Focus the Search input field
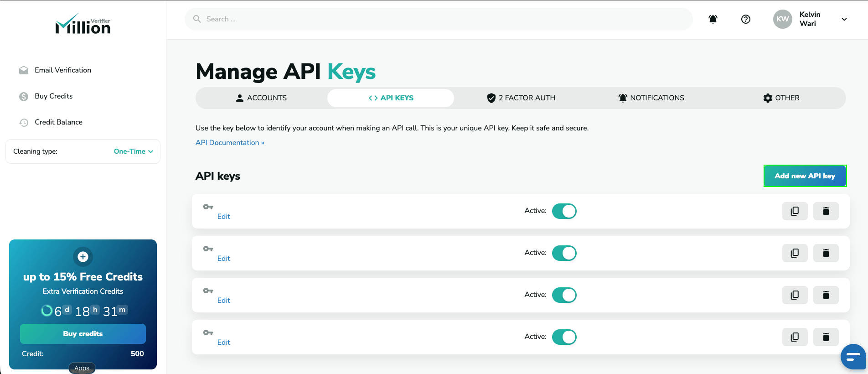Viewport: 868px width, 374px height. (439, 19)
